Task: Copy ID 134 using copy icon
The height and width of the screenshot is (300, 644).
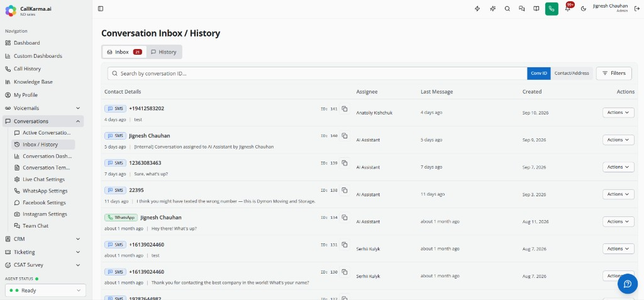Action: [x=345, y=218]
